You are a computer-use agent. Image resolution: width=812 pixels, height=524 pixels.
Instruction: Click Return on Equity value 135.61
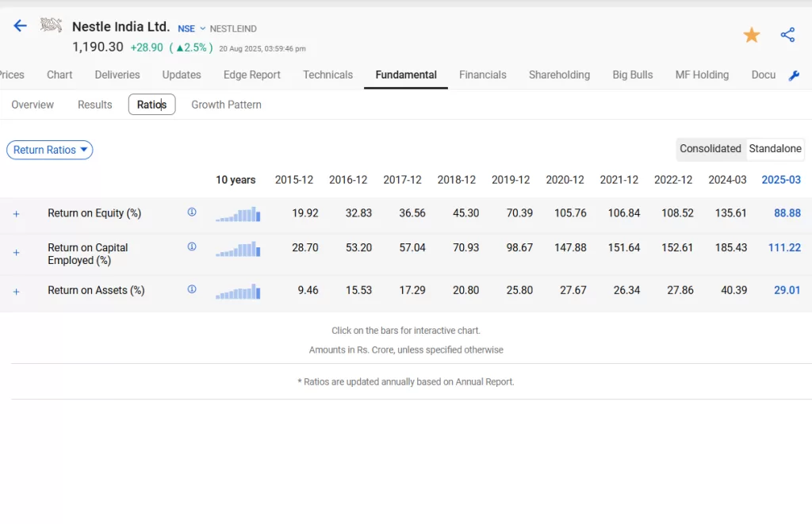[x=730, y=212]
